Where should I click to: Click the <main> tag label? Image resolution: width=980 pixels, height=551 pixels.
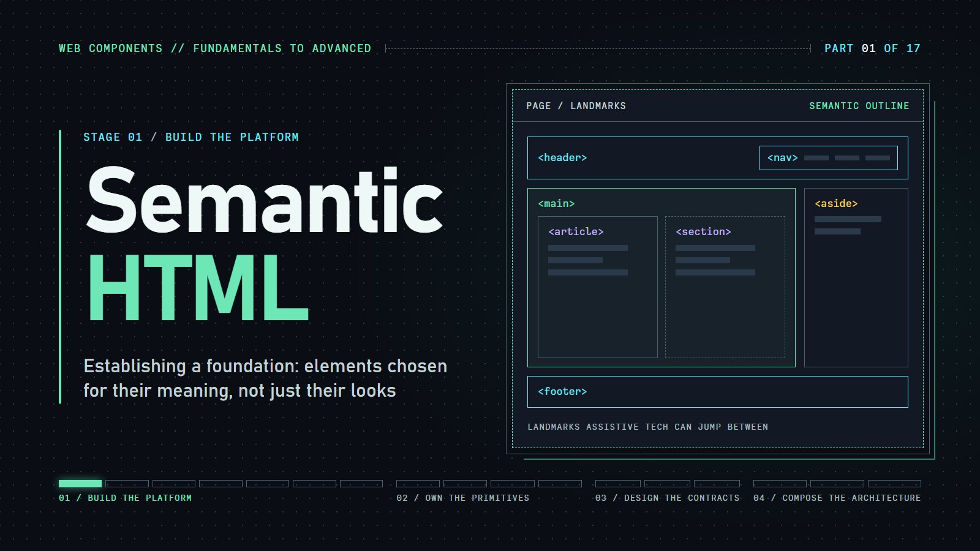click(556, 204)
